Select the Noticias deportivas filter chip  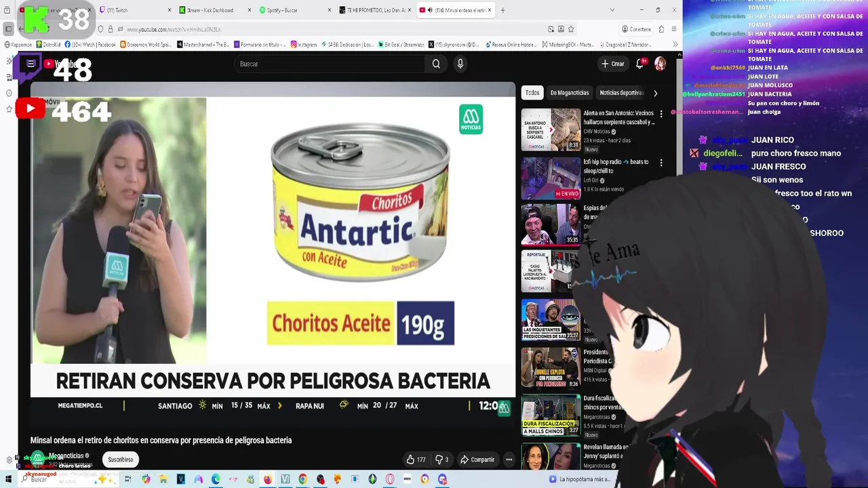click(620, 93)
